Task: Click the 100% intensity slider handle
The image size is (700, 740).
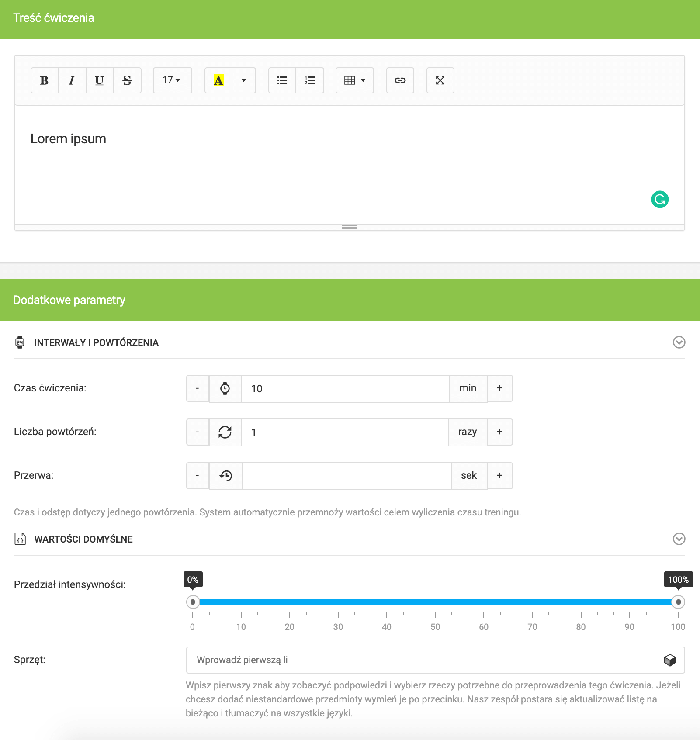Action: tap(678, 602)
